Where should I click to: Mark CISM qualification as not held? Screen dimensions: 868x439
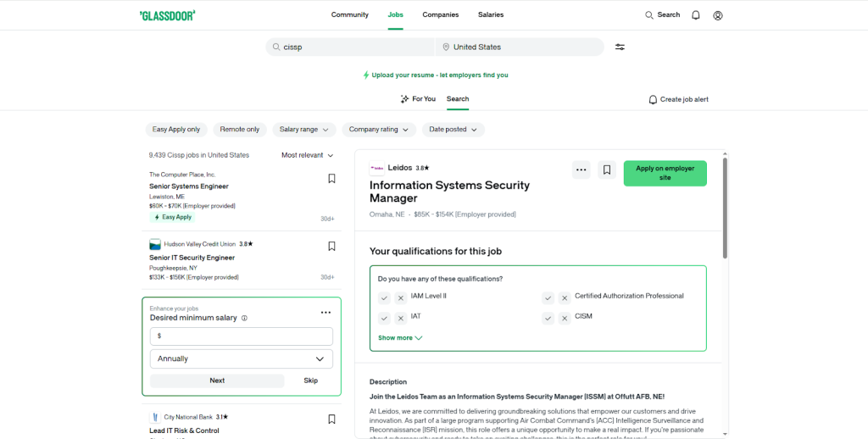pos(565,318)
